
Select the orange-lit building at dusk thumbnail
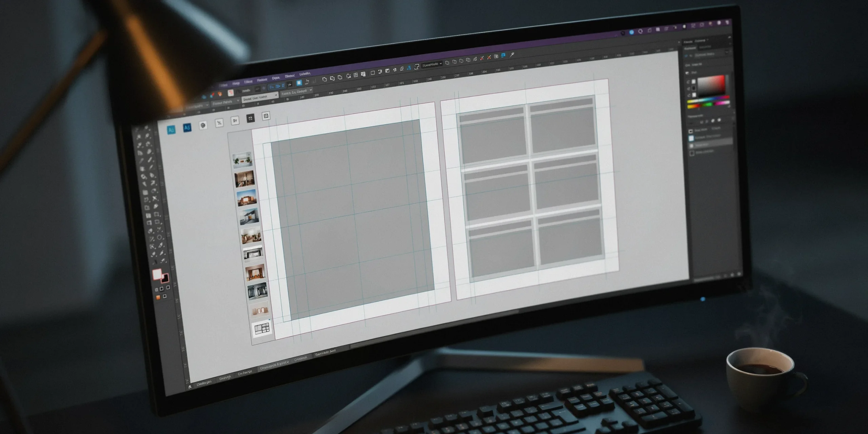[x=247, y=198]
